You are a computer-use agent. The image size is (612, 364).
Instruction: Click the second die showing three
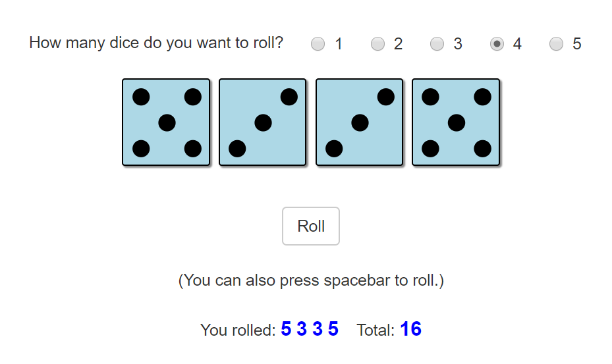click(263, 122)
